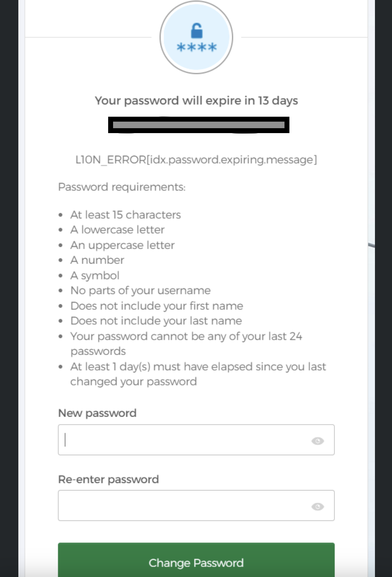Image resolution: width=392 pixels, height=577 pixels.
Task: Click into the Re-enter password field
Action: (x=184, y=506)
